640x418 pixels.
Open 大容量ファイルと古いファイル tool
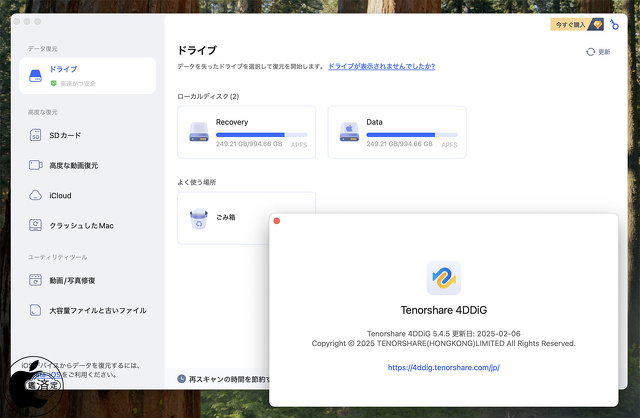pos(87,310)
